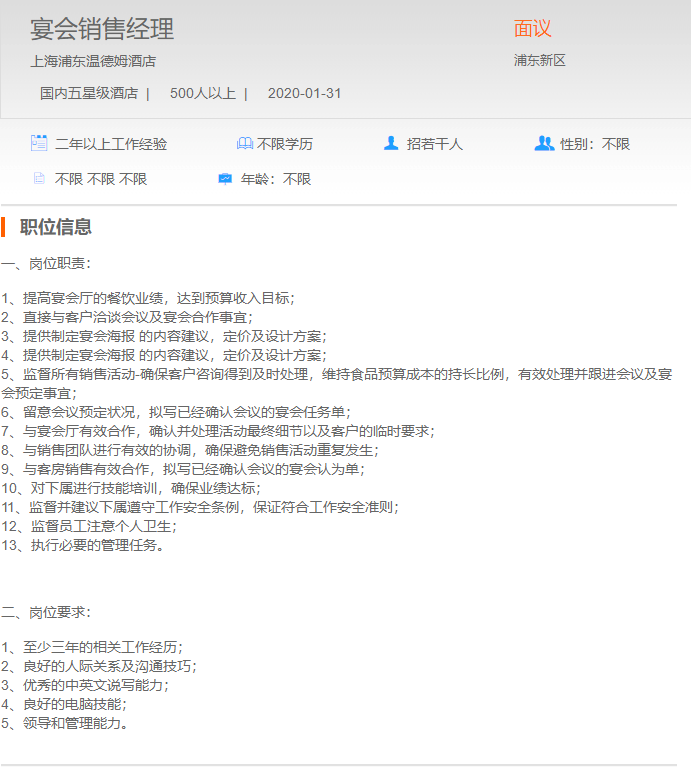Click the document icon before 不限 不限 不限
691x770 pixels.
tap(39, 179)
